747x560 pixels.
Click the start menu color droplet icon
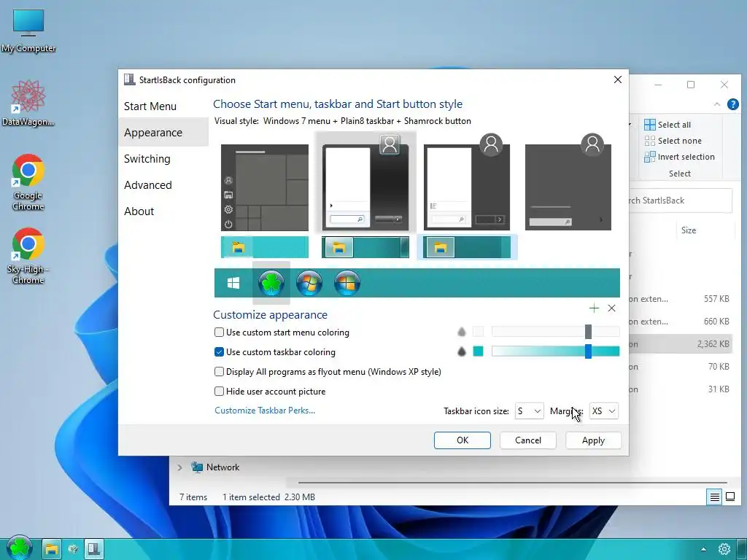coord(461,332)
